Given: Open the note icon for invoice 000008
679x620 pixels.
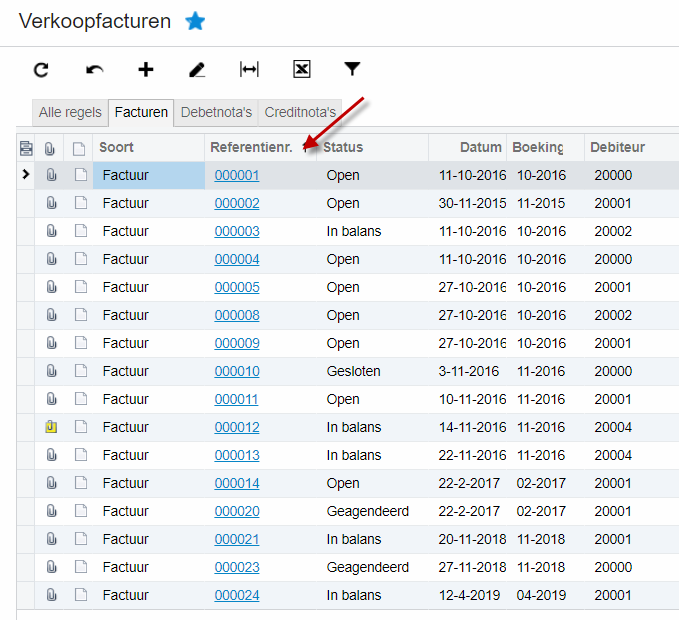Looking at the screenshot, I should pyautogui.click(x=81, y=315).
